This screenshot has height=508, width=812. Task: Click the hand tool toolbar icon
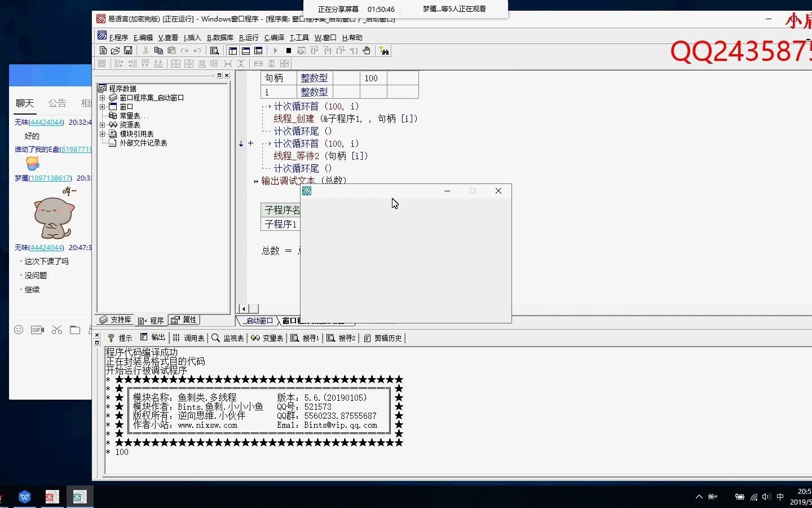(367, 51)
